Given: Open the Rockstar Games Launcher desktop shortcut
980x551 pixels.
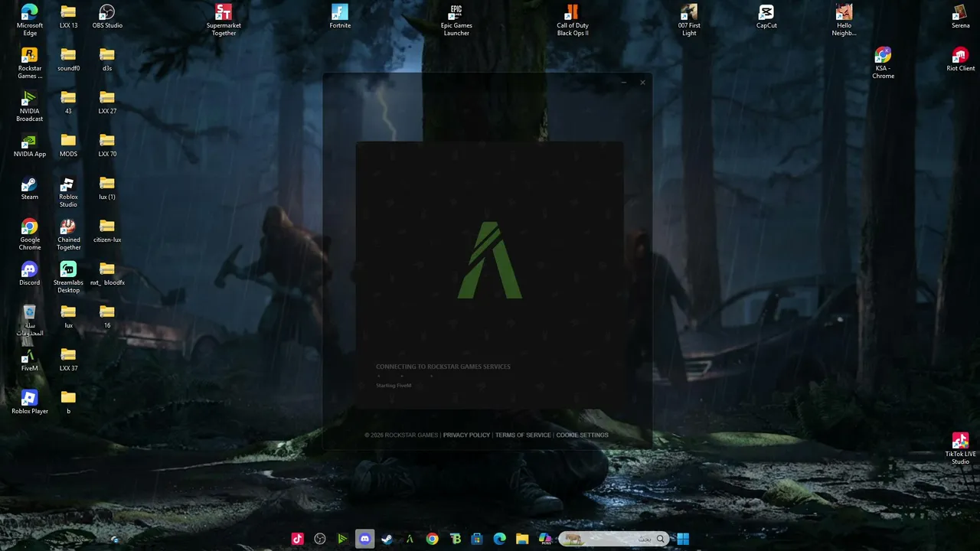Looking at the screenshot, I should [30, 63].
